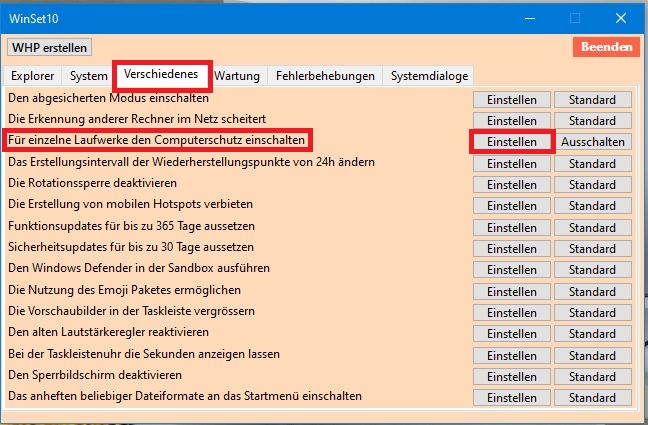Click Standard for Funktionsupdates 365 Tage aussetzen
The width and height of the screenshot is (648, 425).
coord(593,228)
